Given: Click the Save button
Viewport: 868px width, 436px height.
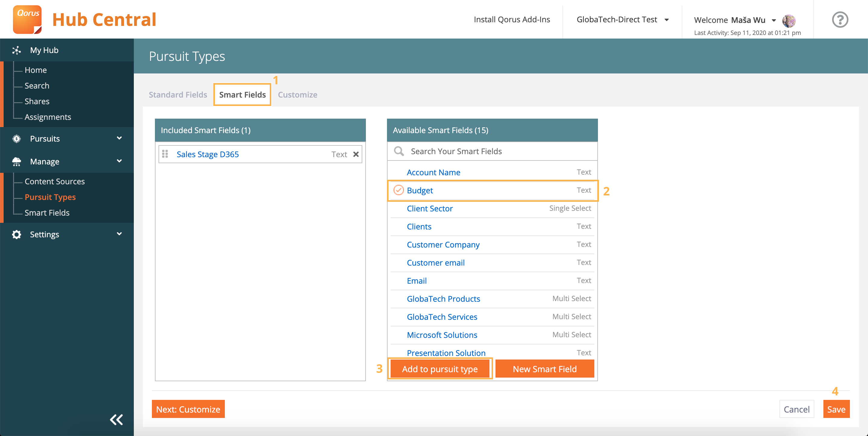Looking at the screenshot, I should [836, 410].
